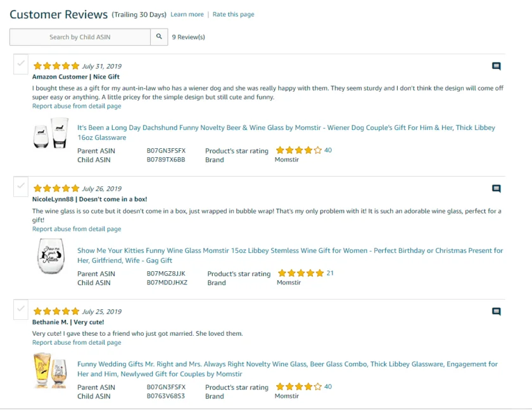The image size is (532, 415).
Task: Report abuse on the Nice Gift review
Action: click(x=77, y=106)
